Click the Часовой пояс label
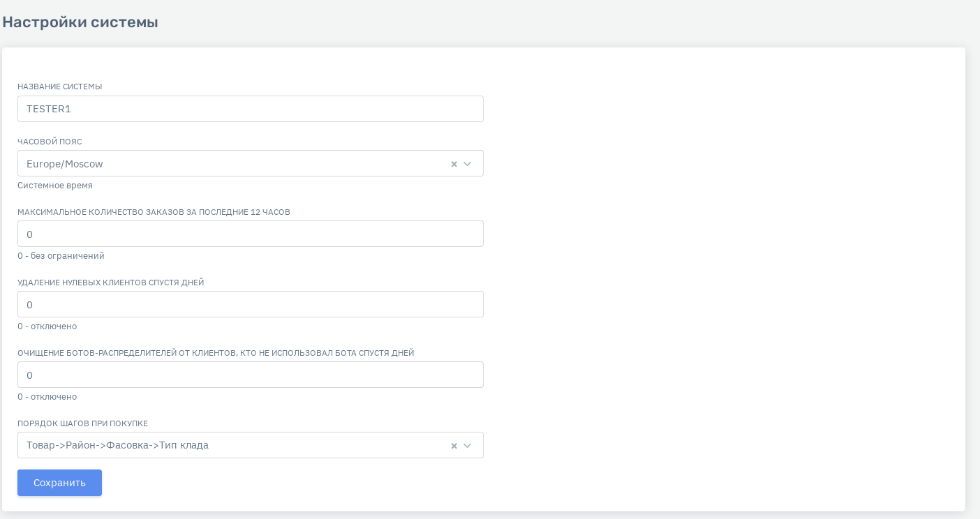This screenshot has width=980, height=519. [x=50, y=142]
